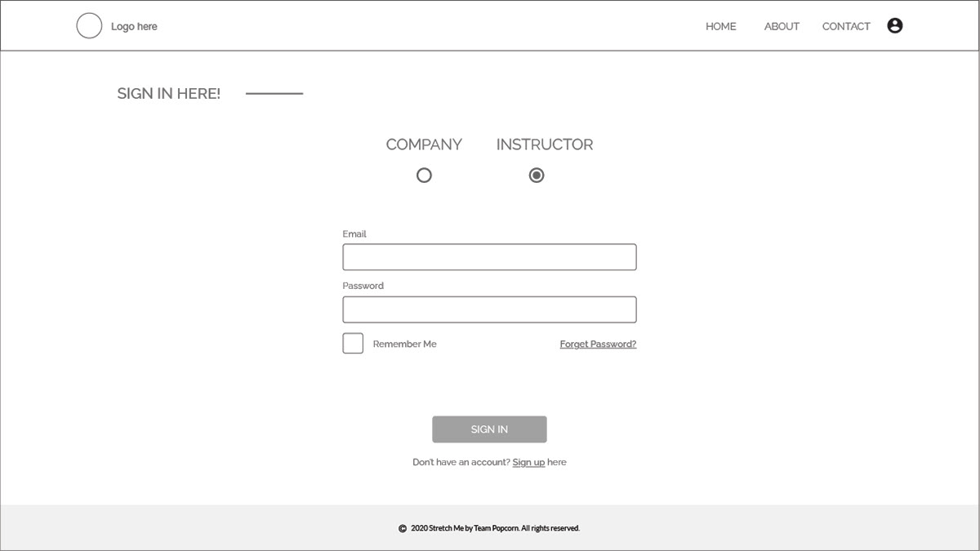Viewport: 980px width, 551px height.
Task: Go to the HOME menu item
Action: point(721,26)
